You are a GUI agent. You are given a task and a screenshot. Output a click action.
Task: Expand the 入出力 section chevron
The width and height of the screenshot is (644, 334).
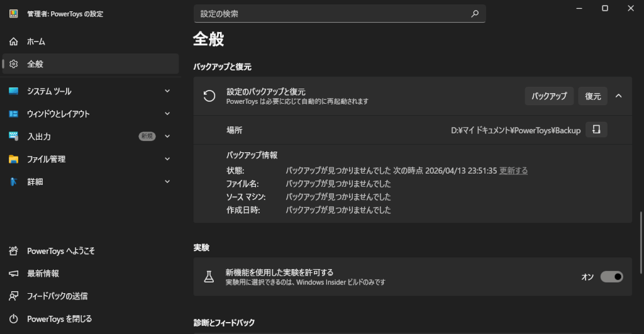click(167, 136)
